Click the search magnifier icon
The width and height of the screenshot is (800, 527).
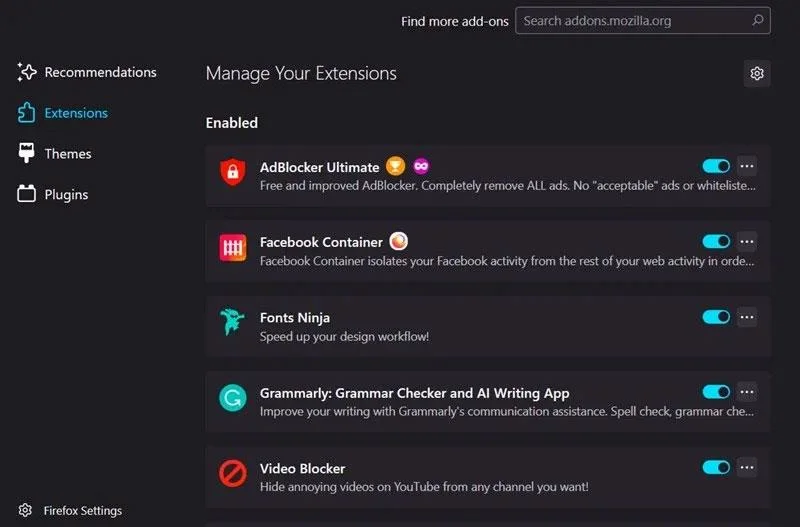[758, 20]
